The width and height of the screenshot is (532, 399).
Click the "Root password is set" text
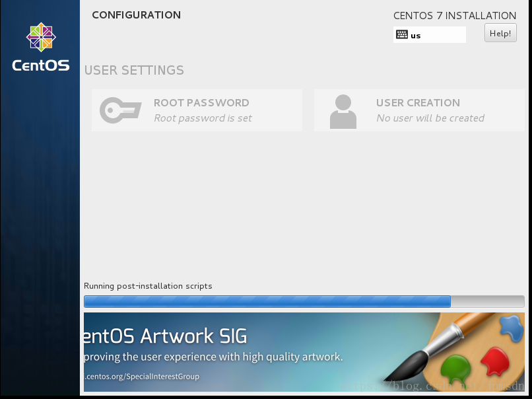203,118
